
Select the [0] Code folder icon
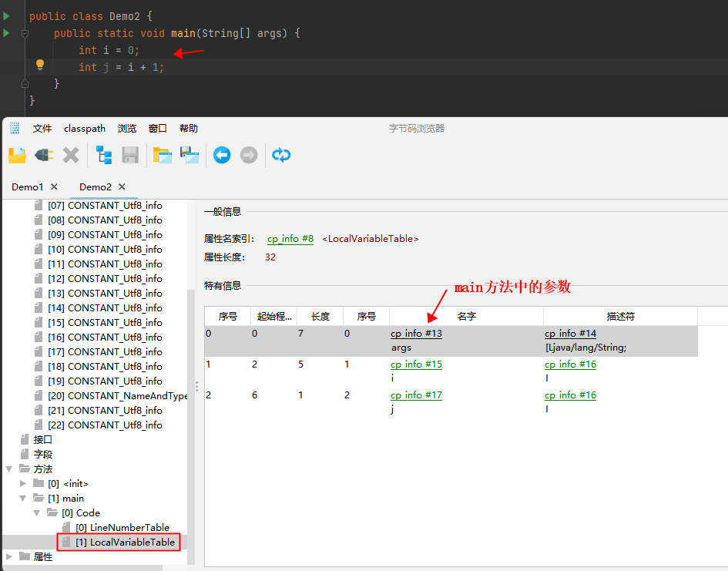coord(52,512)
